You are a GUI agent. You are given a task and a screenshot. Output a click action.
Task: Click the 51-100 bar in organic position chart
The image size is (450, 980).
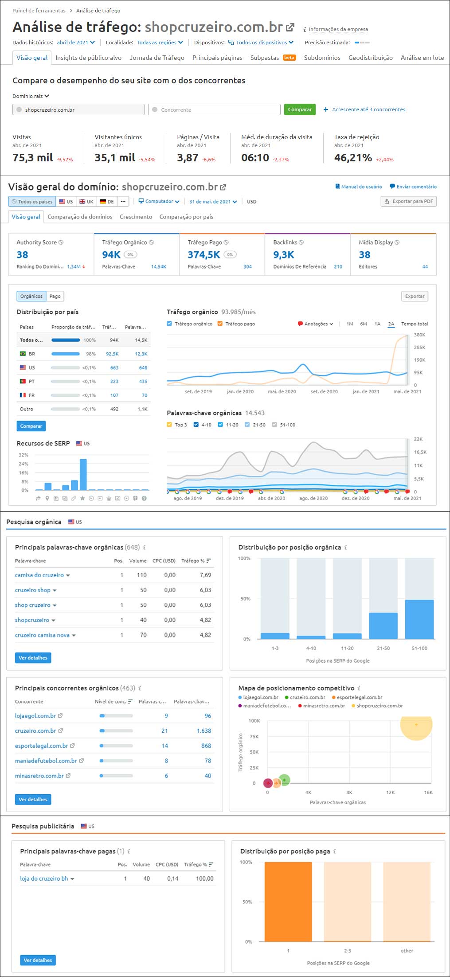pos(419,619)
